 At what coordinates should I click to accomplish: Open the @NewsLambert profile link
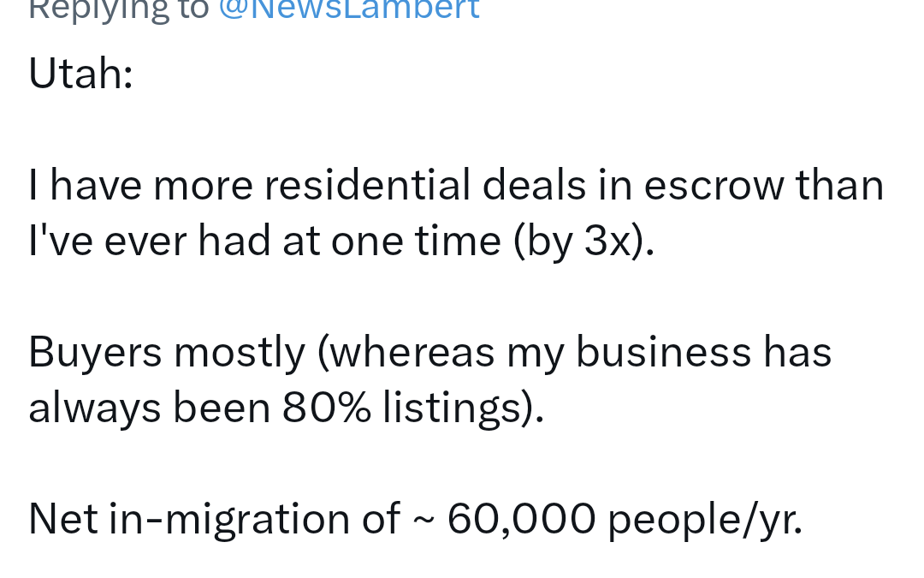click(x=349, y=9)
